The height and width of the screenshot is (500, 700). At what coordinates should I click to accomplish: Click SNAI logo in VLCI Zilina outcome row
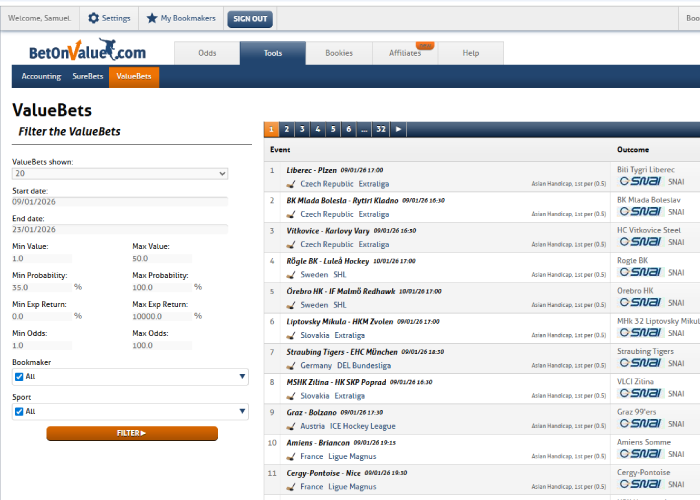pyautogui.click(x=641, y=393)
